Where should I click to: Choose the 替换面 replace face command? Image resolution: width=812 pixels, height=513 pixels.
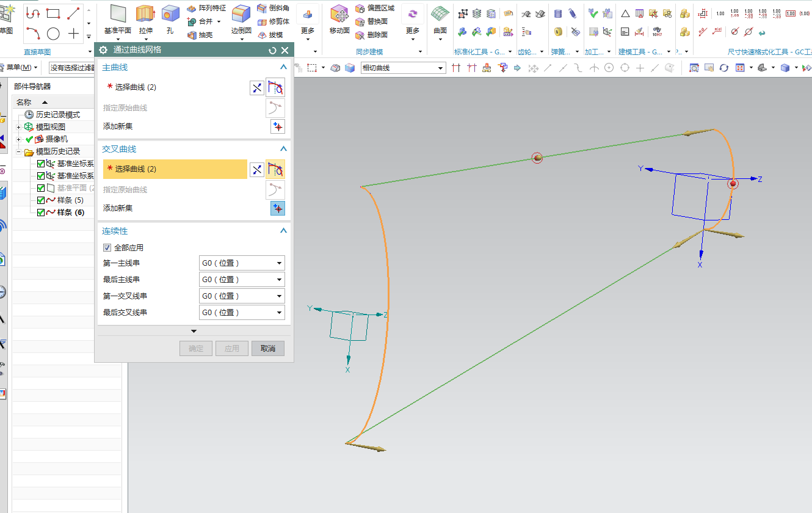tap(371, 21)
